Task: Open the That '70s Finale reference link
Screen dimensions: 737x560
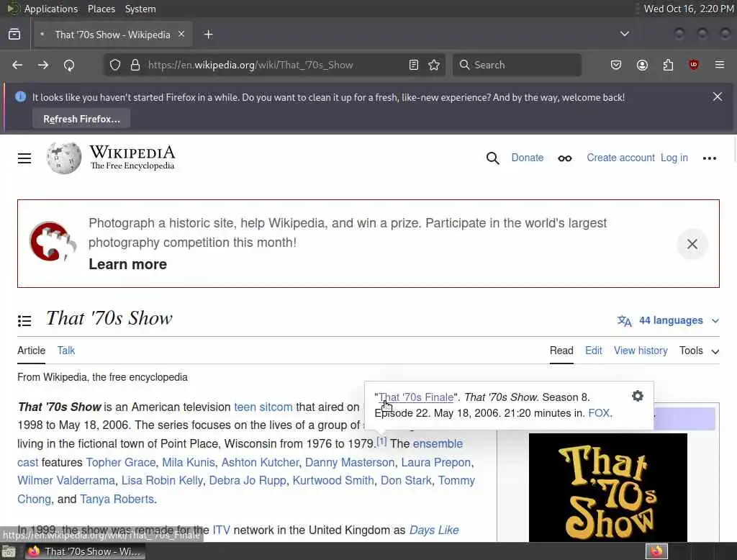Action: pyautogui.click(x=416, y=397)
